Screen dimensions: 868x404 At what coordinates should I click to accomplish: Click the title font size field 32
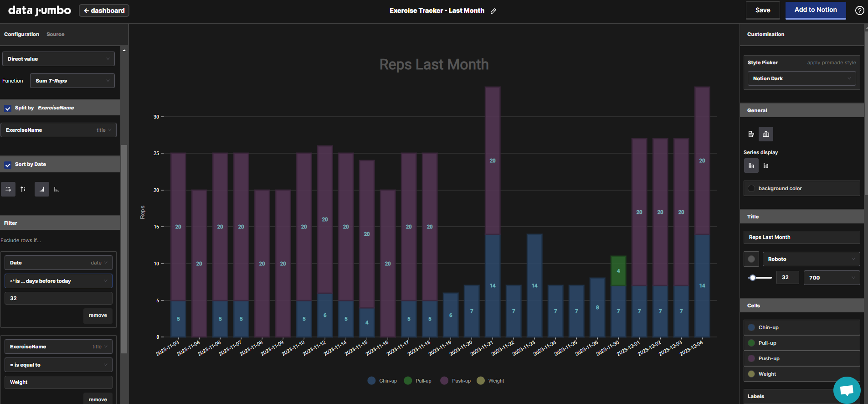(788, 278)
